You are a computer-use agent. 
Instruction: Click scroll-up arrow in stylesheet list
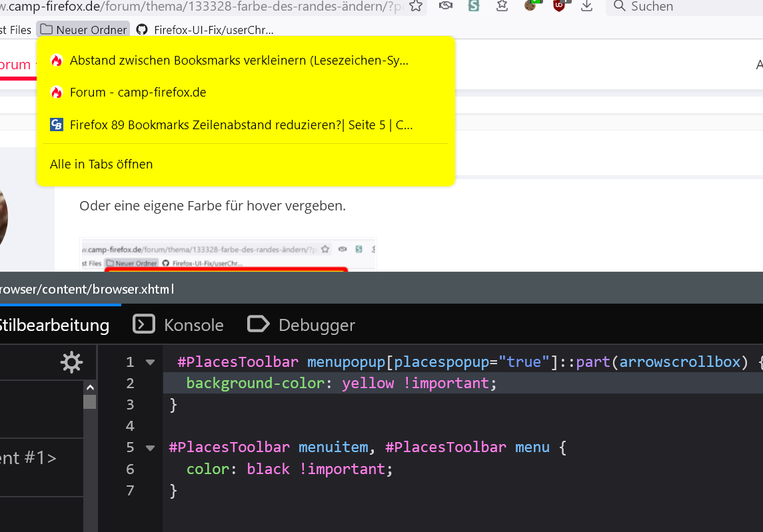90,388
